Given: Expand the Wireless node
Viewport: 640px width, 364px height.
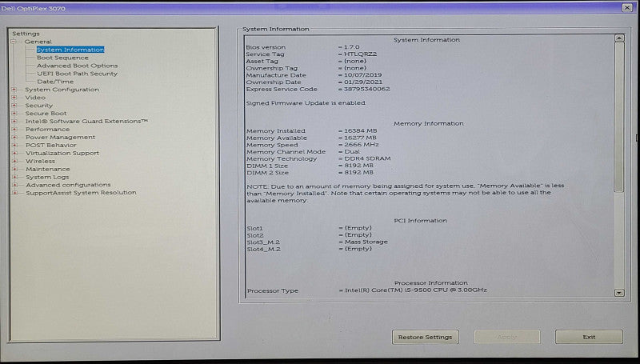Looking at the screenshot, I should tap(14, 161).
